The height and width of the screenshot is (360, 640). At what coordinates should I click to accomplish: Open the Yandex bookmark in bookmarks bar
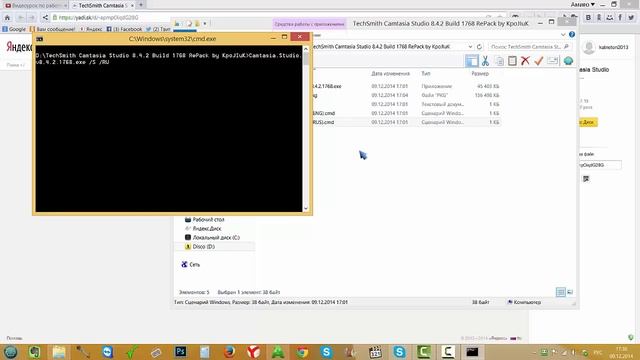(91, 29)
